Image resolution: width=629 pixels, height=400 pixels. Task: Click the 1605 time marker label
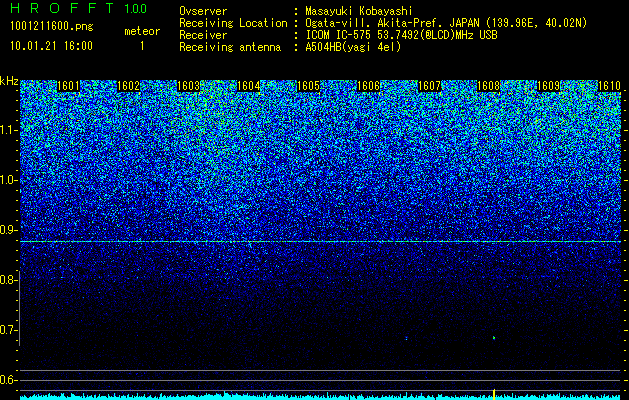pyautogui.click(x=308, y=86)
